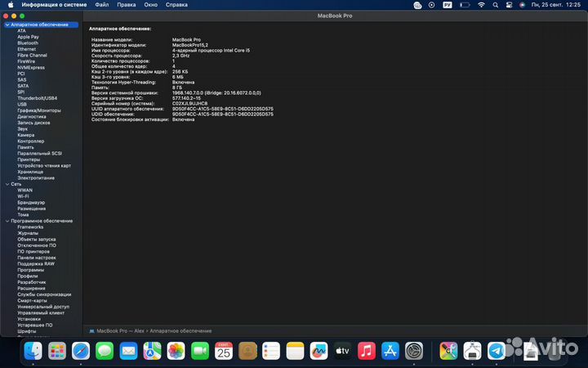Screen dimensions: 588x368
Task: Select Графика/Мониторы in the sidebar
Action: click(39, 110)
